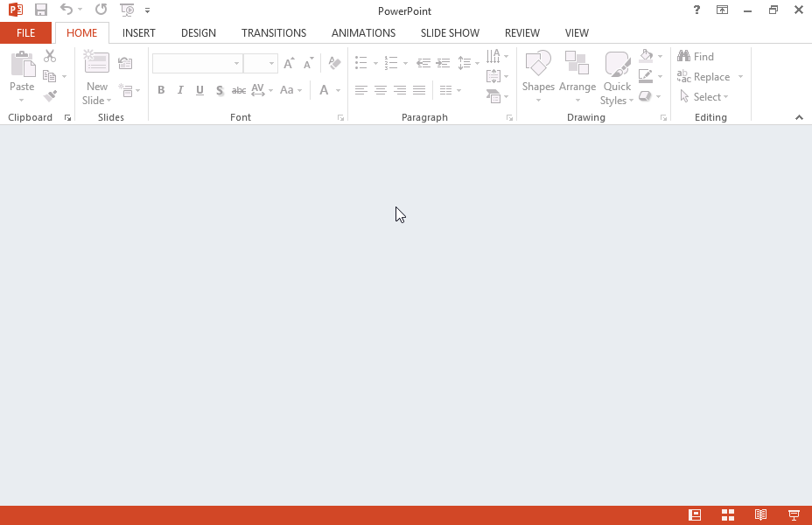Open Quick Styles gallery
This screenshot has height=525, width=812.
point(617,78)
